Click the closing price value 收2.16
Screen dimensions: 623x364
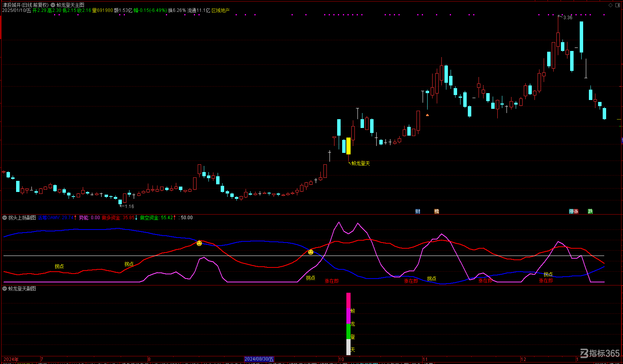84,10
